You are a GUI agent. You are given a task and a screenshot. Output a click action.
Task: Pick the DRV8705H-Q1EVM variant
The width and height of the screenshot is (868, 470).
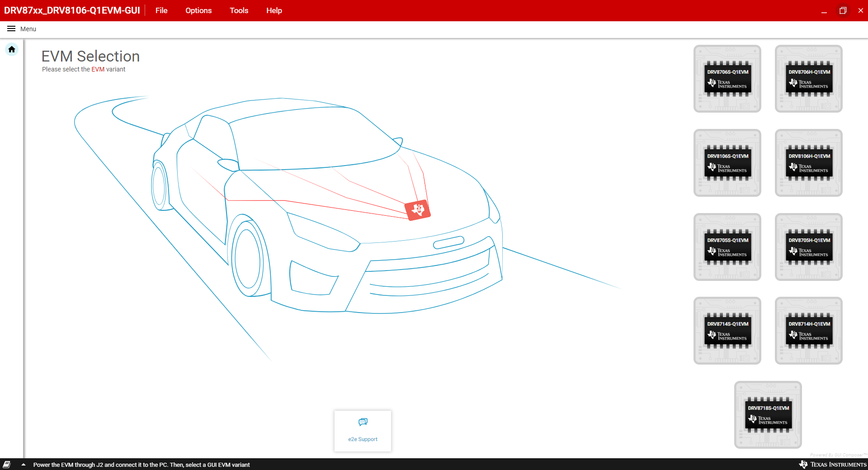click(x=809, y=247)
